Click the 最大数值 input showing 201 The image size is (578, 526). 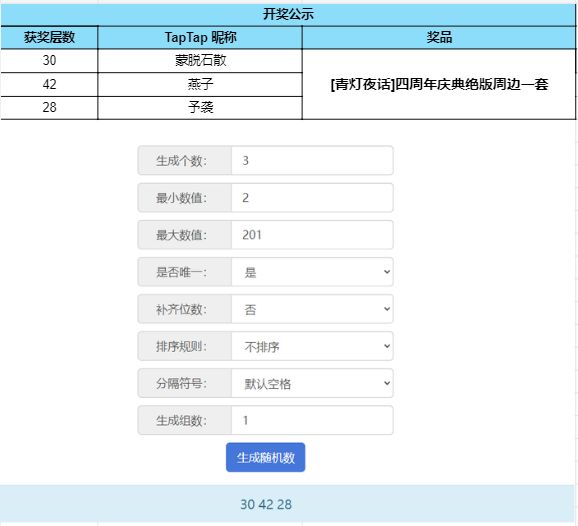(312, 235)
